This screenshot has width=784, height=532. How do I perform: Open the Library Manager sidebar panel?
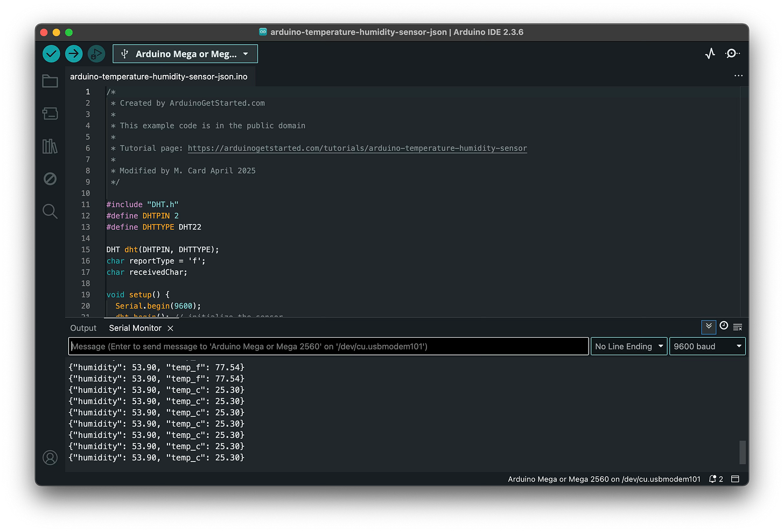pyautogui.click(x=50, y=146)
